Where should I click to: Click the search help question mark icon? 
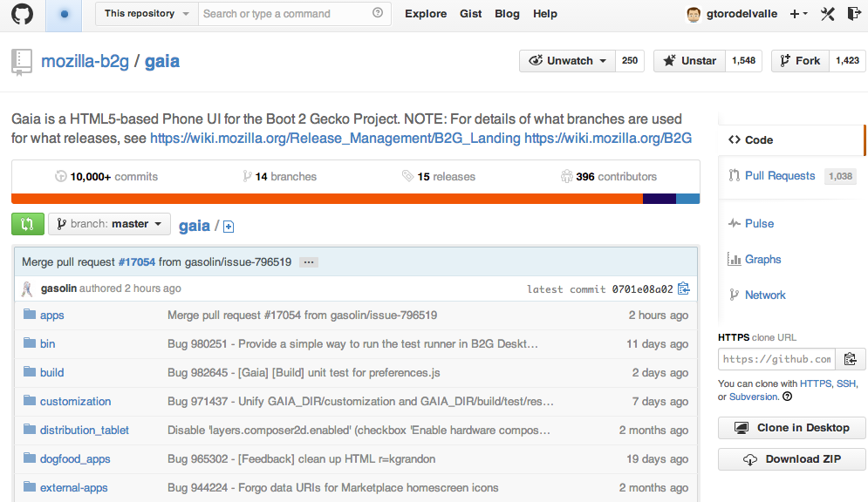(x=378, y=13)
